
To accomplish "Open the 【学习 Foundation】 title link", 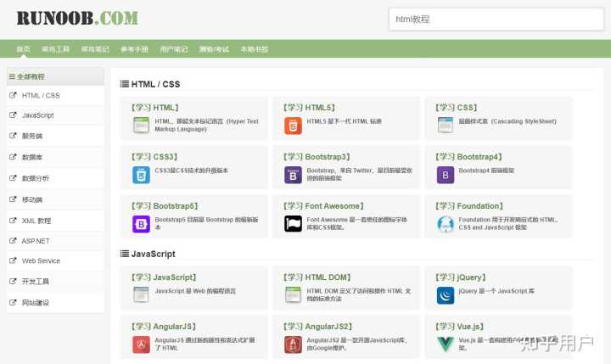I will point(469,206).
